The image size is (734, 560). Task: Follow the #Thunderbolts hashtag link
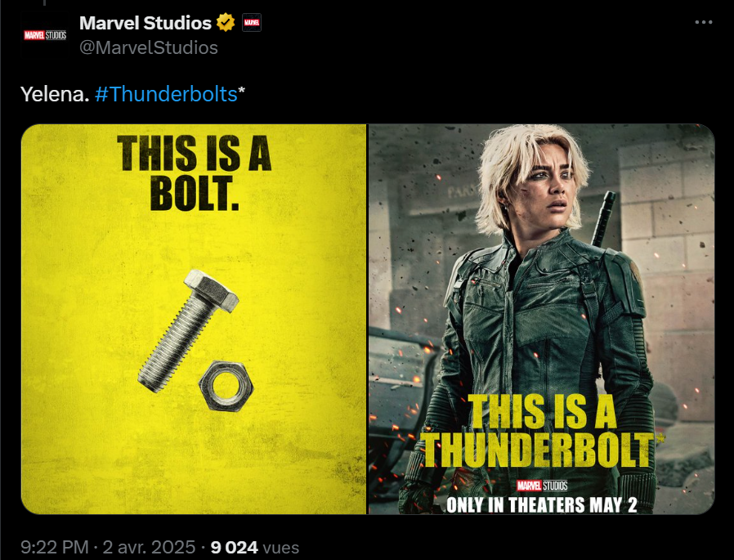click(x=166, y=94)
